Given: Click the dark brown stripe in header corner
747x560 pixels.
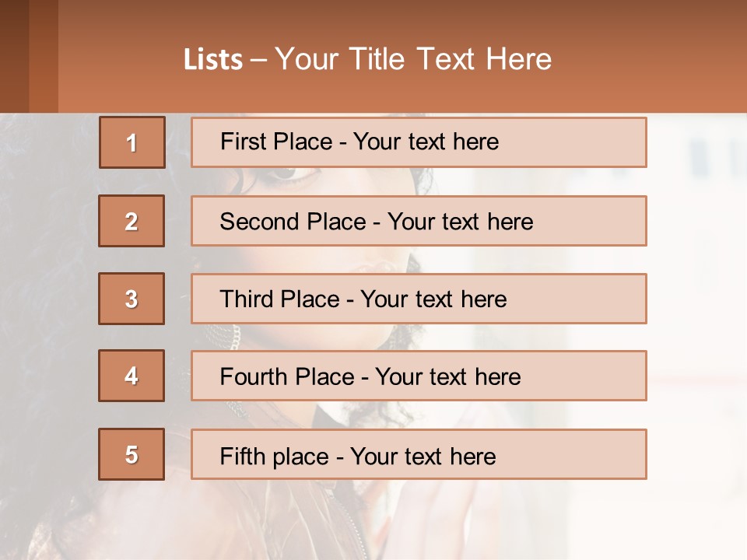Looking at the screenshot, I should pos(14,56).
